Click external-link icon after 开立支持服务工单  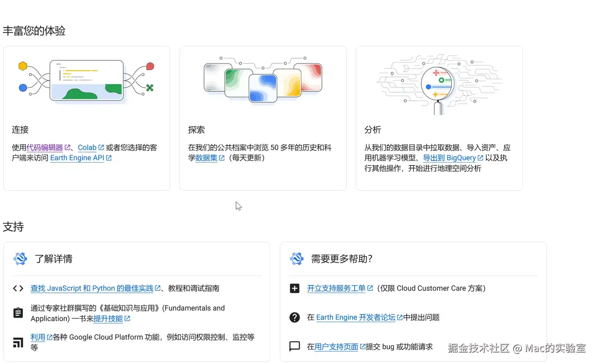point(370,288)
